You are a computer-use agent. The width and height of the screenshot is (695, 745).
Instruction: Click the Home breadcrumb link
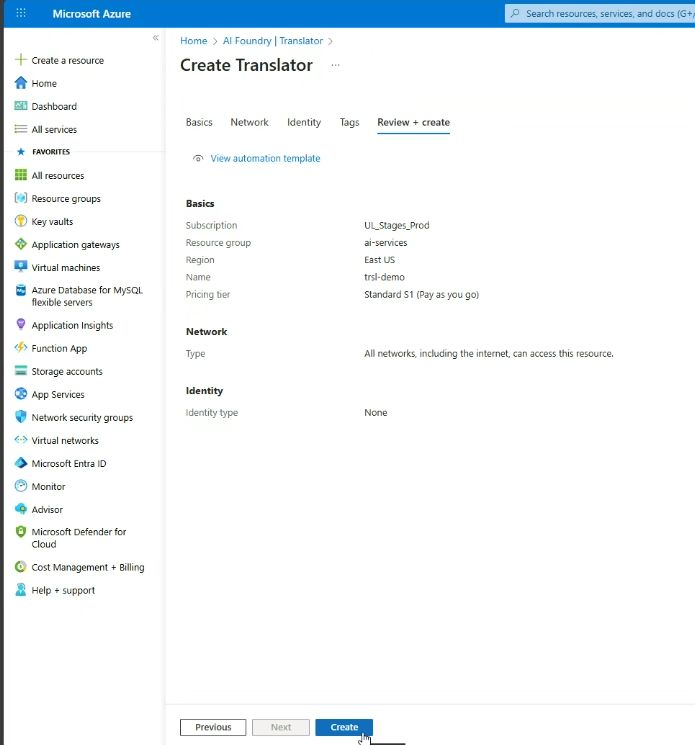pos(193,41)
